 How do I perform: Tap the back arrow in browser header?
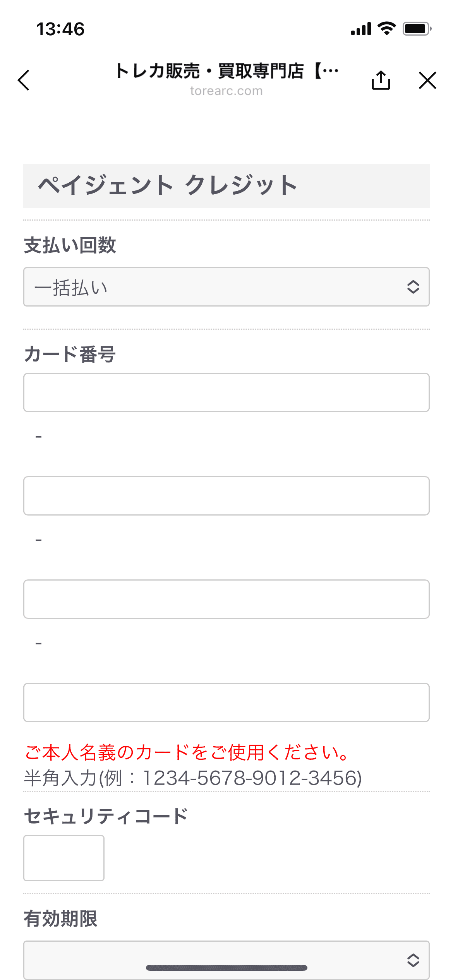point(24,80)
